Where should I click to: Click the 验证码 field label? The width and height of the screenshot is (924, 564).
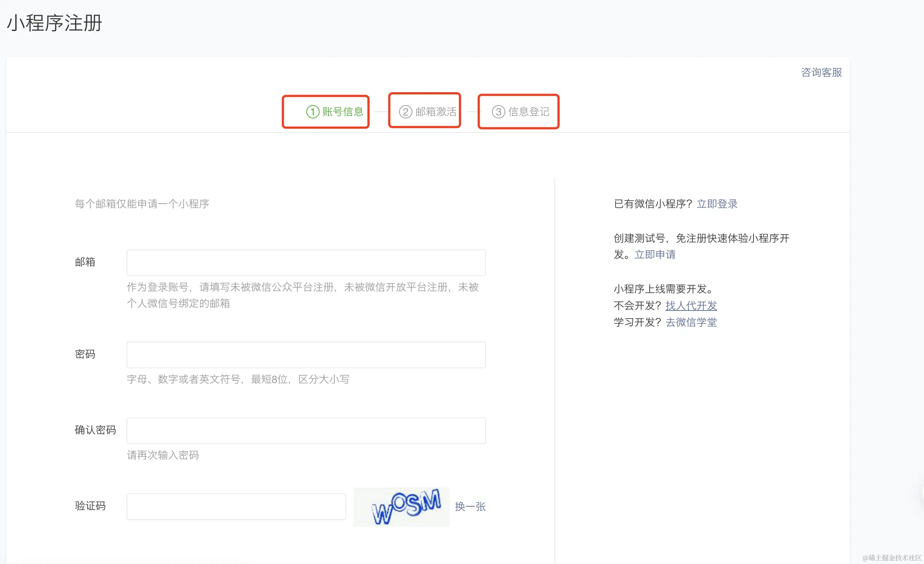click(90, 506)
